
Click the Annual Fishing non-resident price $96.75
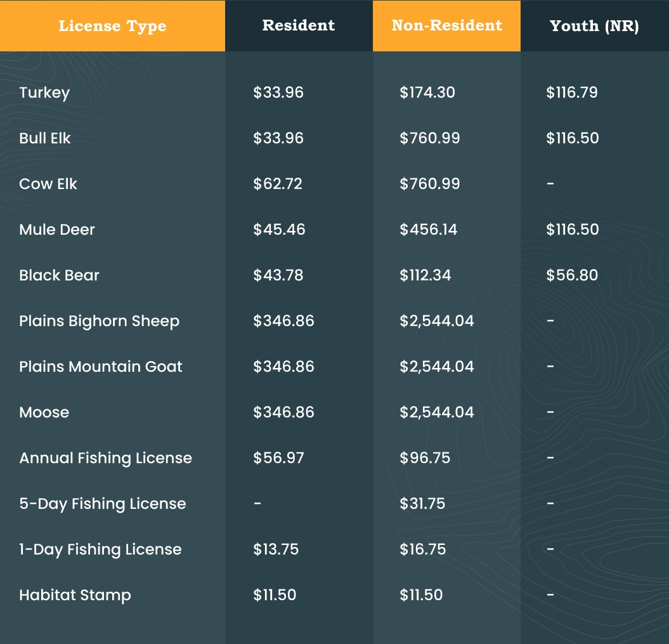(x=425, y=458)
